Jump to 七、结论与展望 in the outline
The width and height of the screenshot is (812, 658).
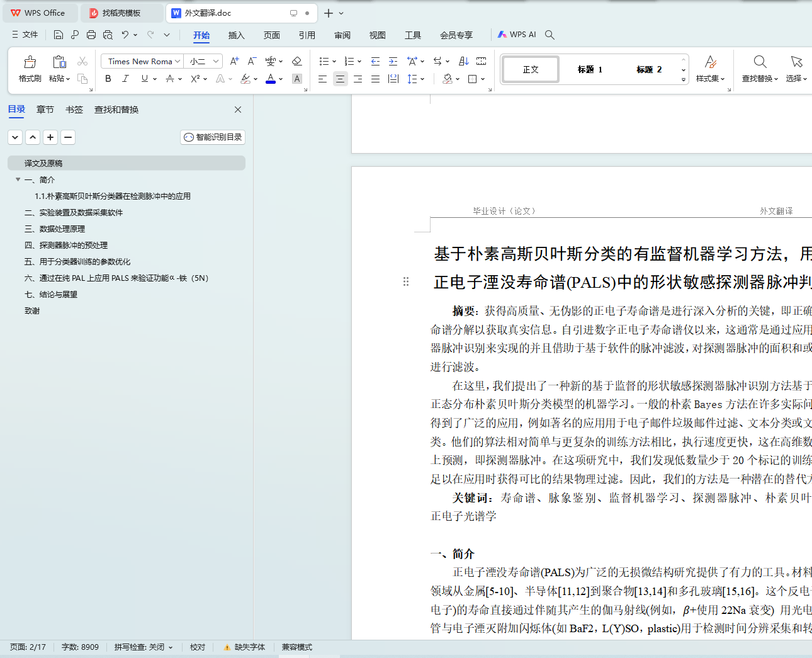[51, 294]
